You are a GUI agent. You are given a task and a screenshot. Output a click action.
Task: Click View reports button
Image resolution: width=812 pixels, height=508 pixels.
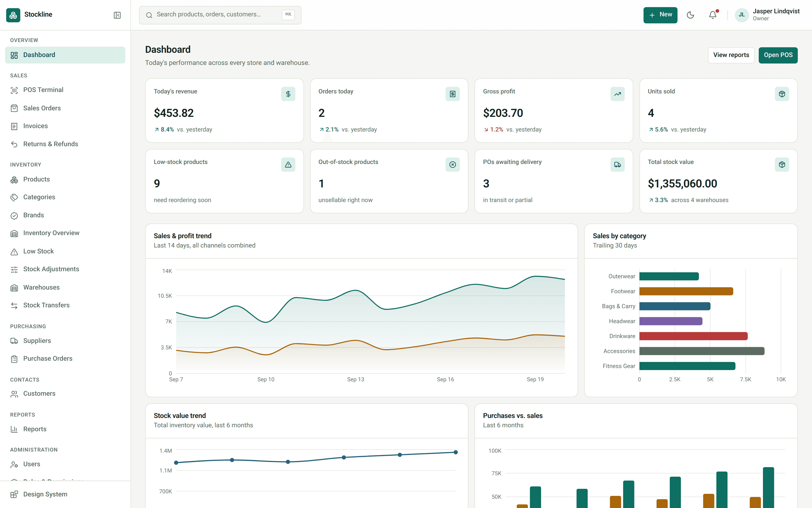731,55
